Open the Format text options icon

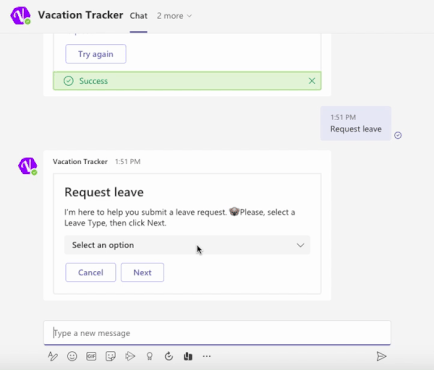(53, 356)
